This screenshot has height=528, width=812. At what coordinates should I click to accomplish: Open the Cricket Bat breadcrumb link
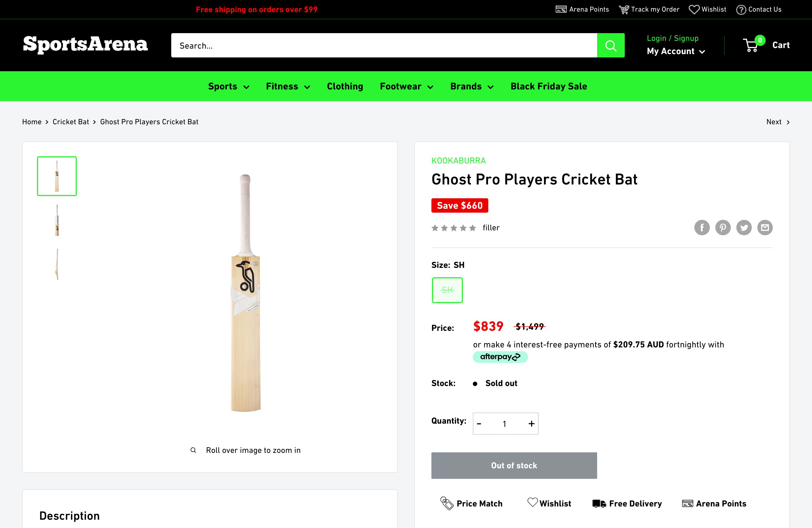71,122
